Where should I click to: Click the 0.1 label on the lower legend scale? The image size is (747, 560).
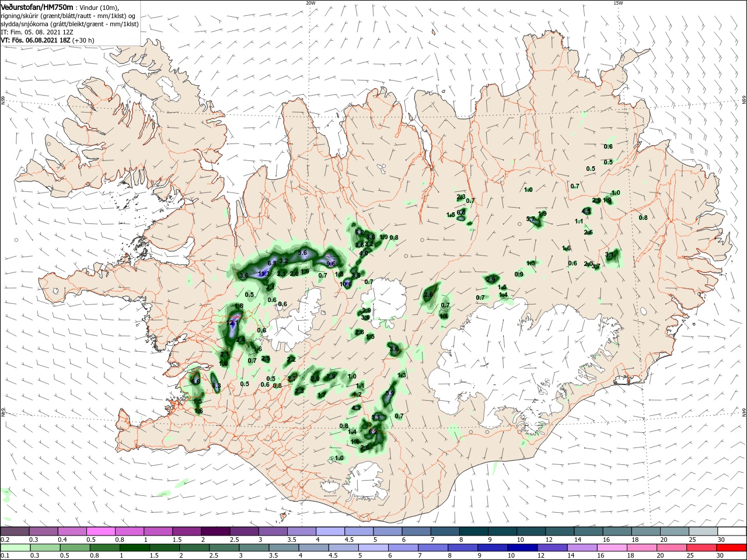(x=5, y=556)
